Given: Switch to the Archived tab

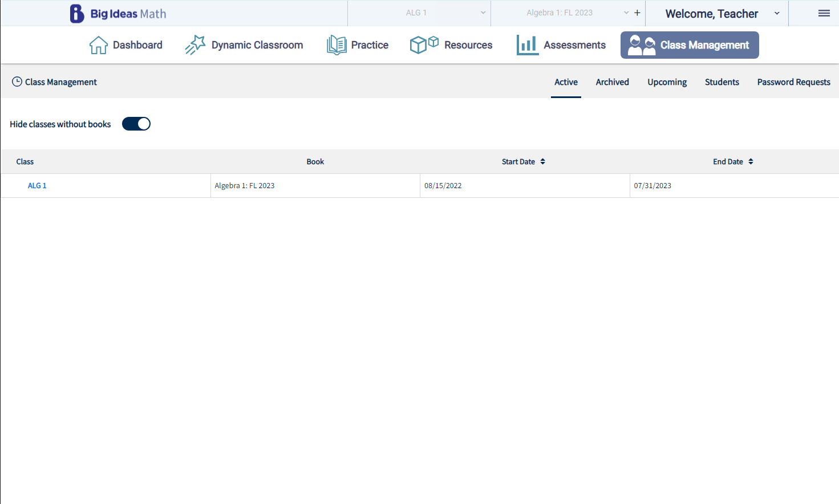Looking at the screenshot, I should pyautogui.click(x=613, y=82).
